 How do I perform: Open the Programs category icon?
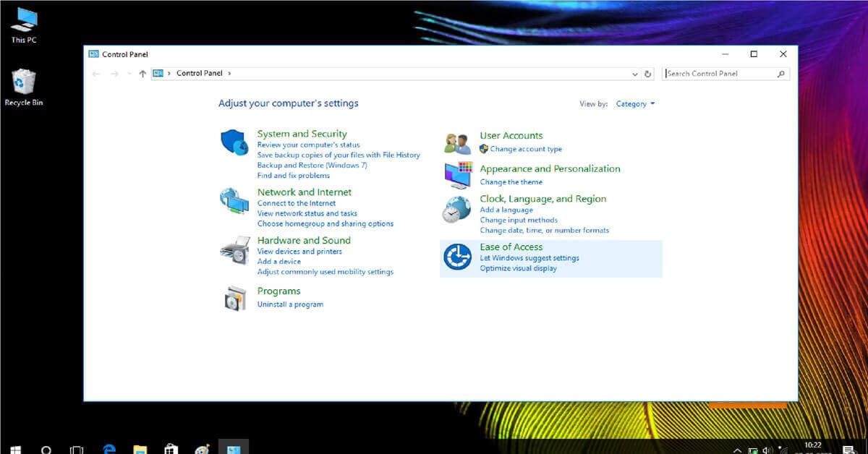[234, 298]
